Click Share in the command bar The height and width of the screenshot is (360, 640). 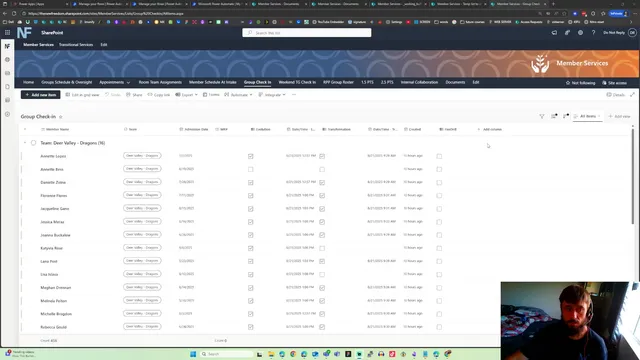tap(134, 95)
